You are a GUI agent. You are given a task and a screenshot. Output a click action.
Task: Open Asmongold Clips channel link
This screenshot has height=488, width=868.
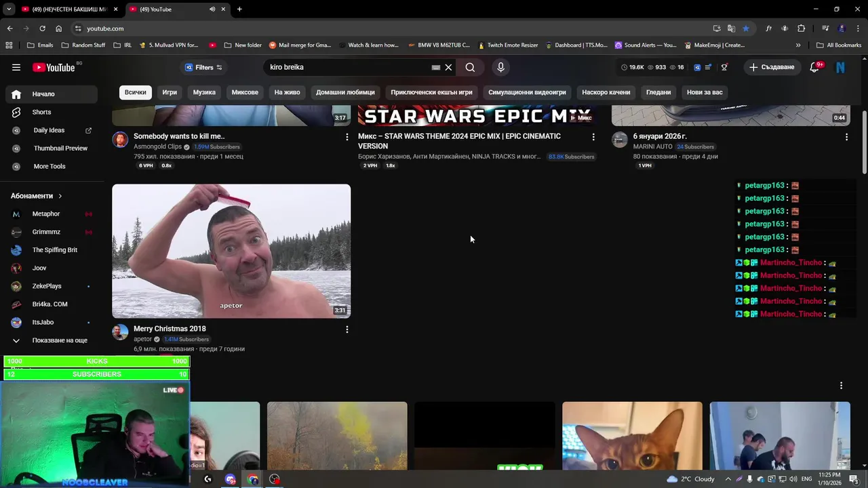(x=157, y=146)
